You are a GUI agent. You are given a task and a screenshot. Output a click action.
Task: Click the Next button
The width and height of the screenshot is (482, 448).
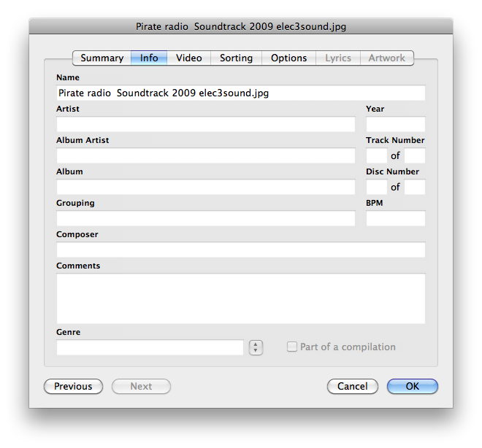click(141, 386)
